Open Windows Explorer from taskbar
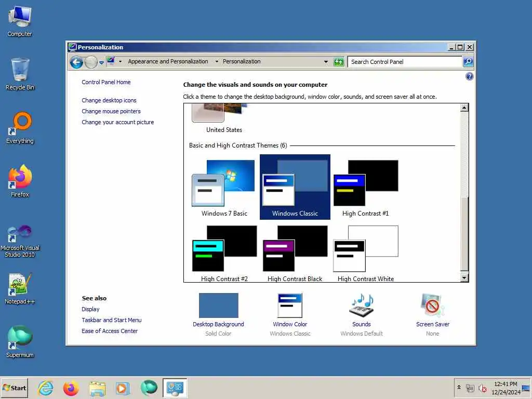 pyautogui.click(x=97, y=388)
